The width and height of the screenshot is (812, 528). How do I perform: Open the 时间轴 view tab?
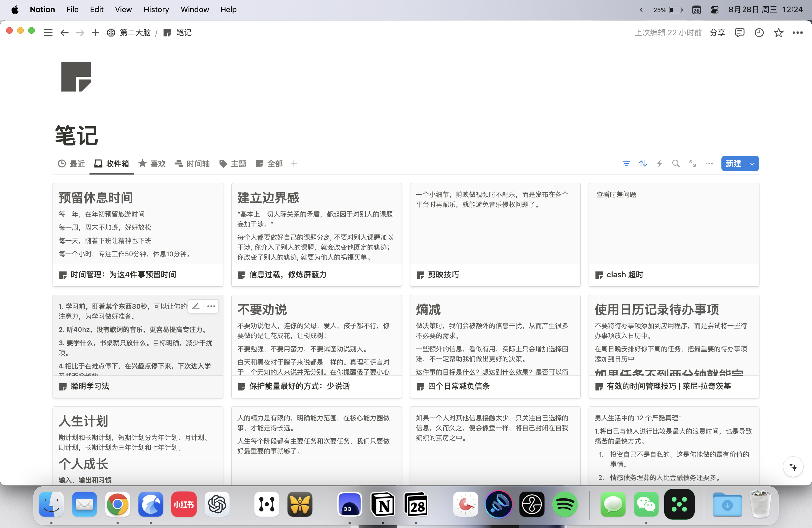coord(192,164)
